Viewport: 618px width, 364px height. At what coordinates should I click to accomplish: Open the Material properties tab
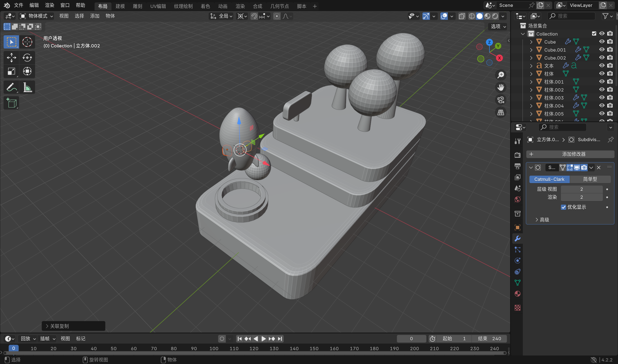518,294
